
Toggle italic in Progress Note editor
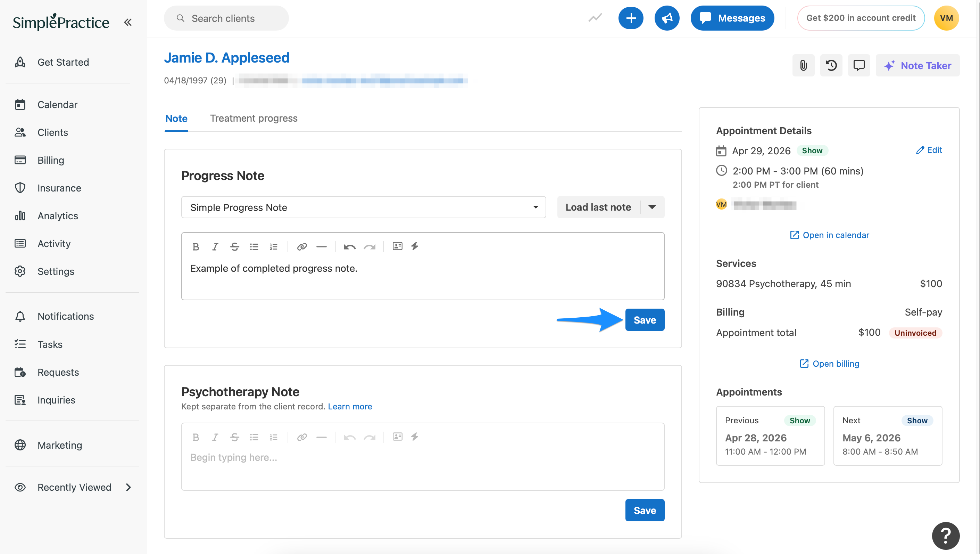(x=215, y=247)
